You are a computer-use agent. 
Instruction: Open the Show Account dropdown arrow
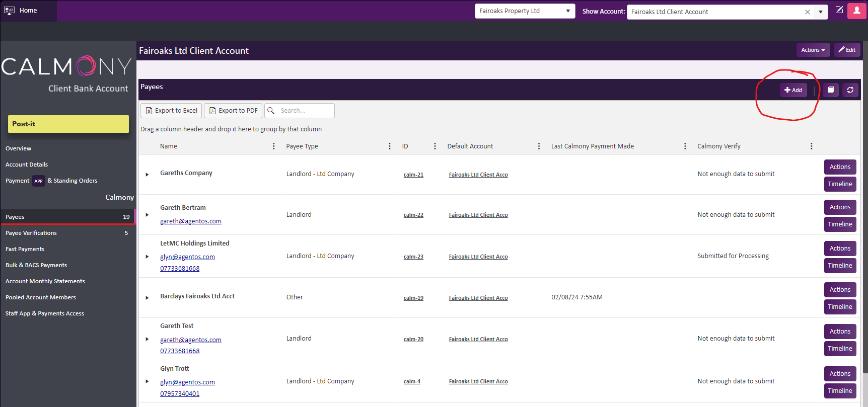820,12
